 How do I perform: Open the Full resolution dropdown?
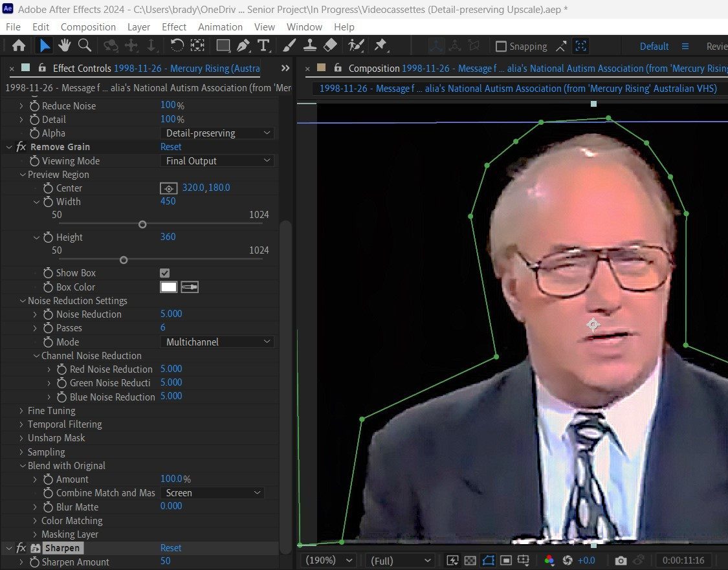(x=400, y=560)
